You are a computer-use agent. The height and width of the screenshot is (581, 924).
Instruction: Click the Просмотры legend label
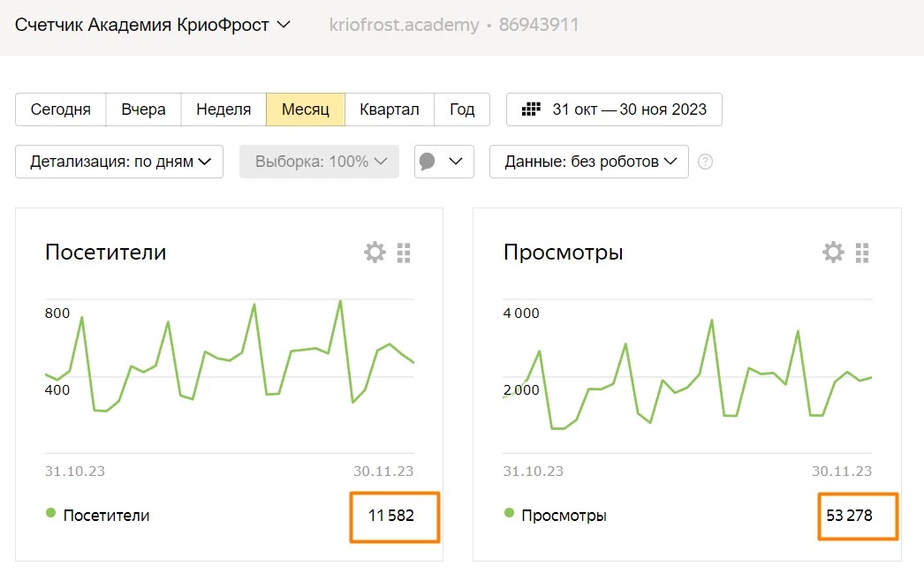(564, 516)
